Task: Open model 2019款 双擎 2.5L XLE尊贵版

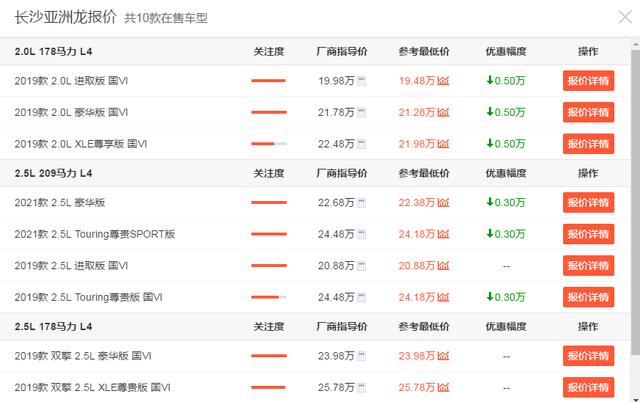Action: pyautogui.click(x=93, y=387)
